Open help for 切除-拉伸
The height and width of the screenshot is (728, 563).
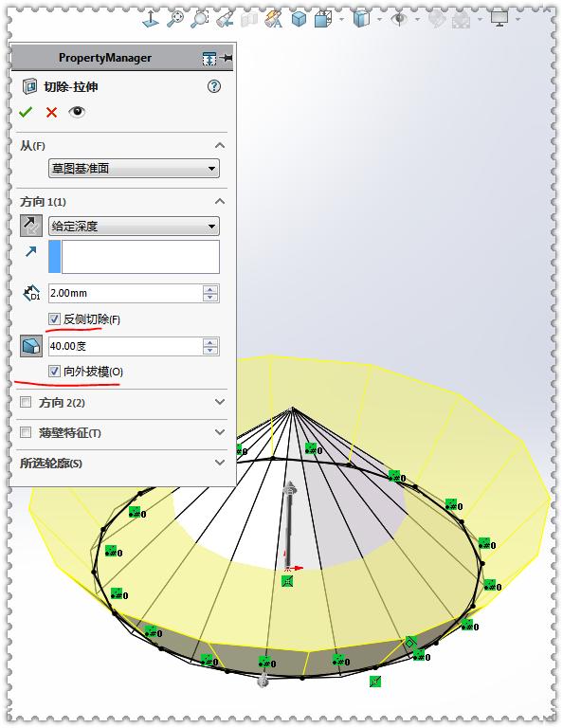tap(214, 86)
